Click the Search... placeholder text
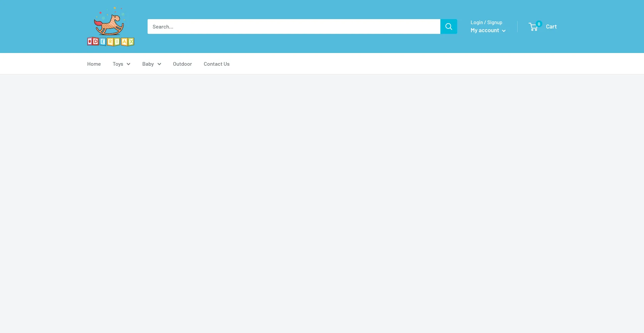The image size is (644, 333). point(163,27)
